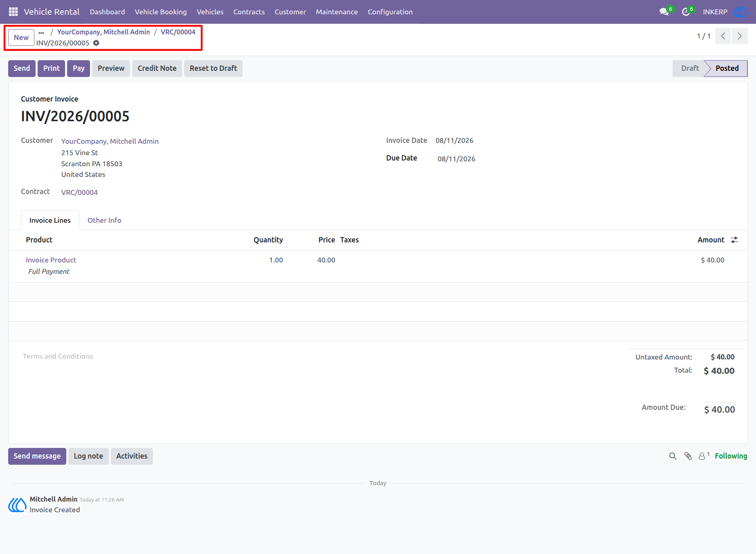756x554 pixels.
Task: Open the Dashboard menu
Action: point(107,12)
